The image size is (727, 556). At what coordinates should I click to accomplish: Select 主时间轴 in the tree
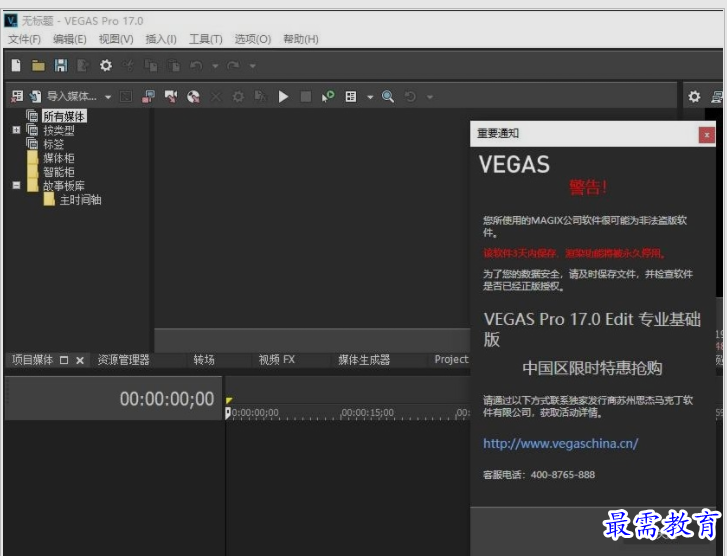point(81,200)
